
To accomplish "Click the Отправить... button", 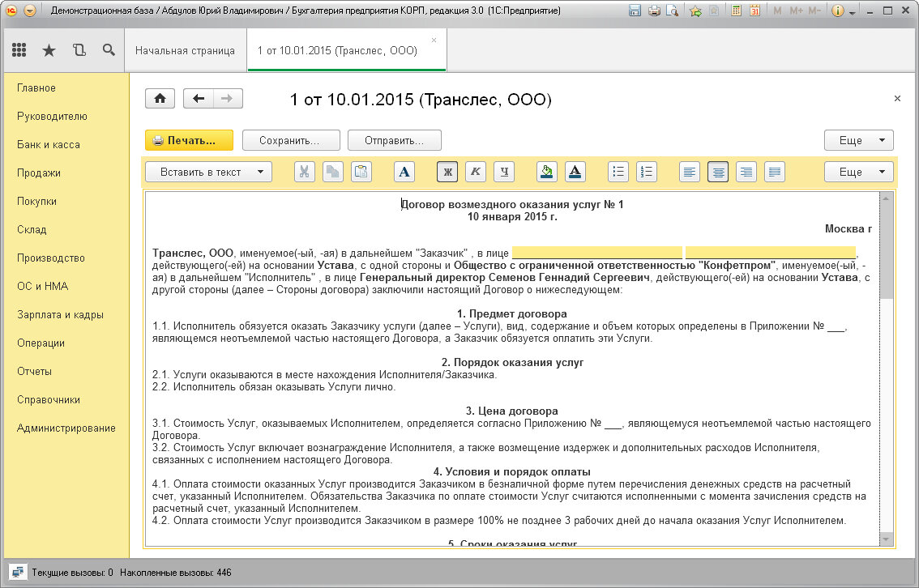I will 395,141.
